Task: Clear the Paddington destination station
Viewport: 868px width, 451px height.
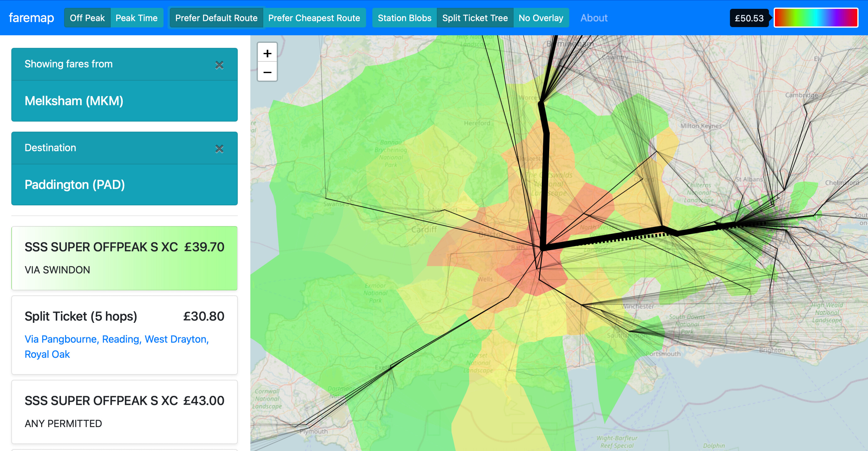Action: coord(220,148)
